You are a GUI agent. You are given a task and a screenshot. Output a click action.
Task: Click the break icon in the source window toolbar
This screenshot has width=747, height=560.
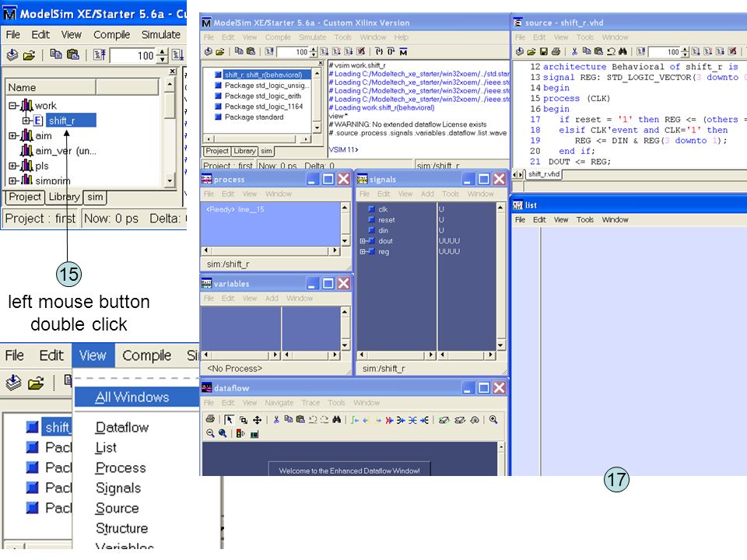[x=732, y=51]
